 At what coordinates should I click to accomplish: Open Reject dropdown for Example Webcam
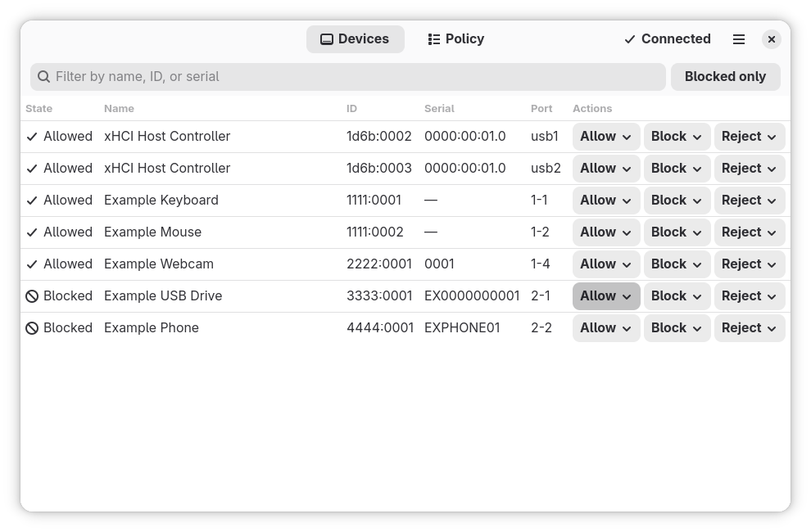tap(750, 264)
